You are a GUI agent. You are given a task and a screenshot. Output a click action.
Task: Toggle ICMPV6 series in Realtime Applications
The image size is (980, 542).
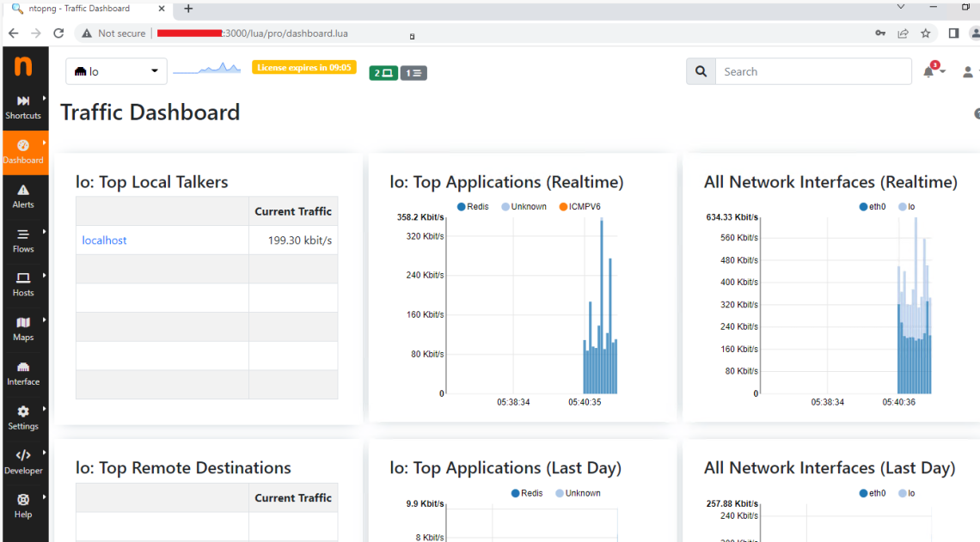580,207
